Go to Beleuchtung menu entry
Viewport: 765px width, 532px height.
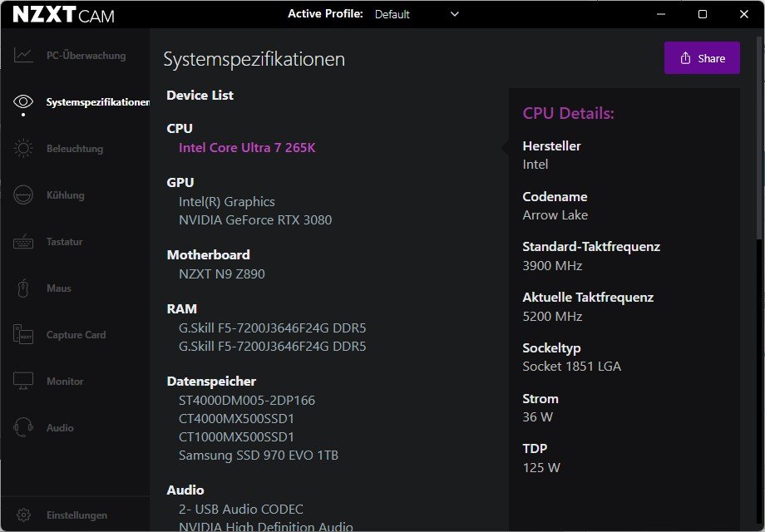75,149
